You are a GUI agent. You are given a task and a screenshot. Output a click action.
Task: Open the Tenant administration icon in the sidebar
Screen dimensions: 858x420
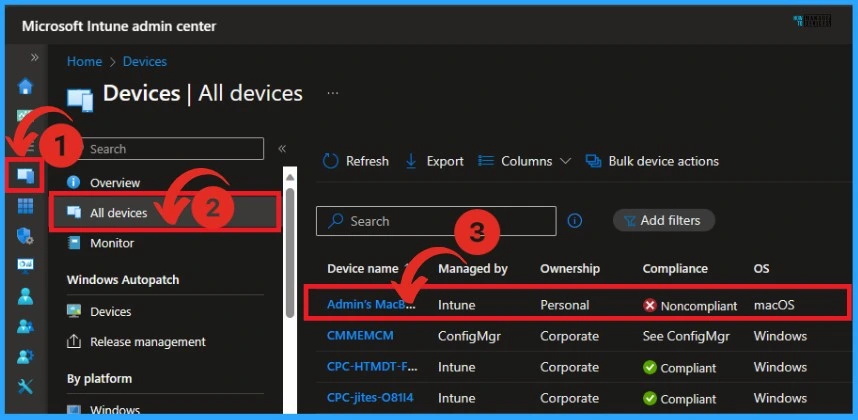click(25, 357)
